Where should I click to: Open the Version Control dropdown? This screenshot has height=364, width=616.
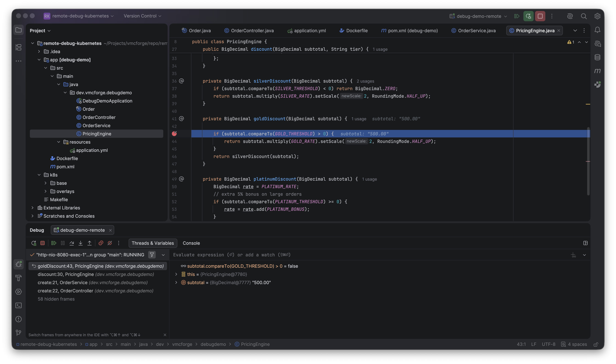tap(142, 16)
